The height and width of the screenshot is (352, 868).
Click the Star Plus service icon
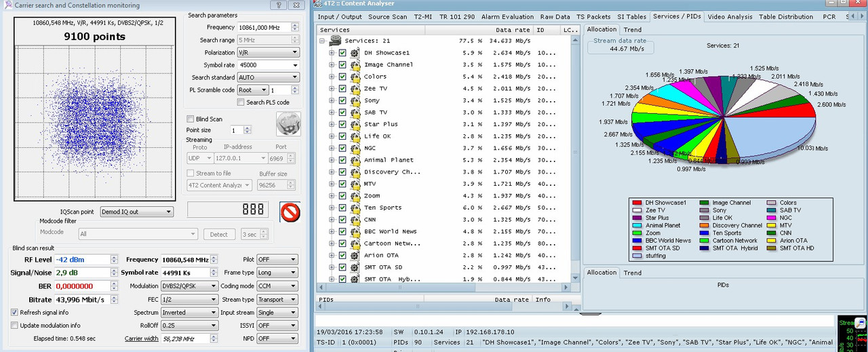point(355,124)
